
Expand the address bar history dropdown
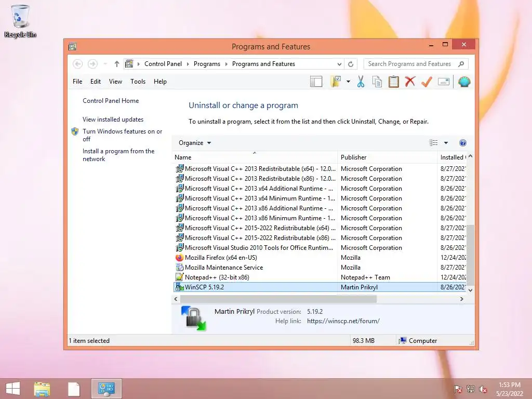pos(339,64)
